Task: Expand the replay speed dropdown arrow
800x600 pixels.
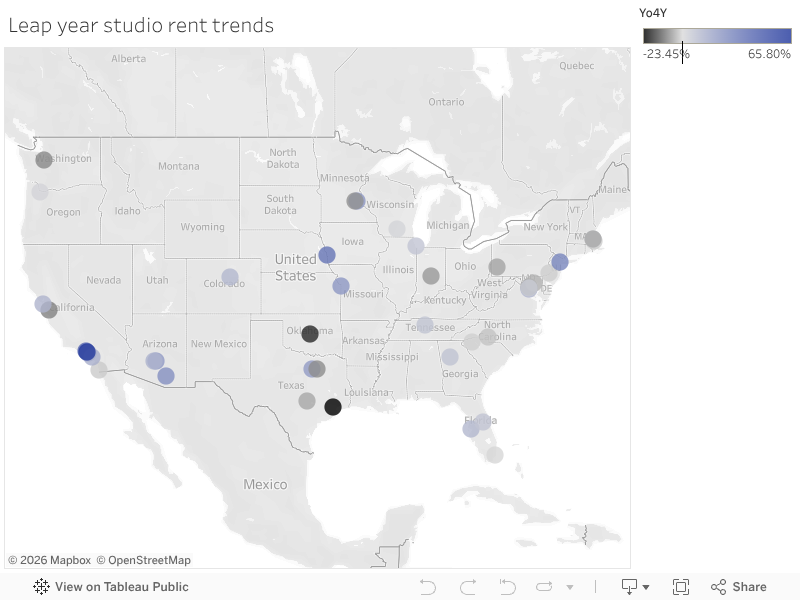Action: coord(570,587)
